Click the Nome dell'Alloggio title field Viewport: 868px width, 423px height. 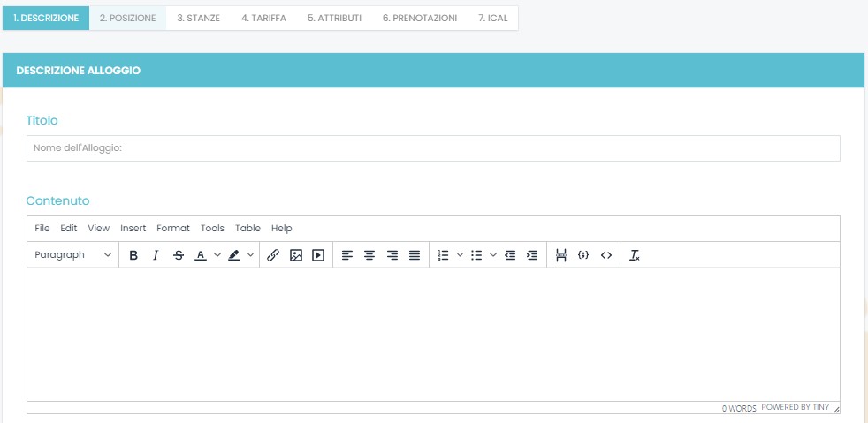(433, 148)
